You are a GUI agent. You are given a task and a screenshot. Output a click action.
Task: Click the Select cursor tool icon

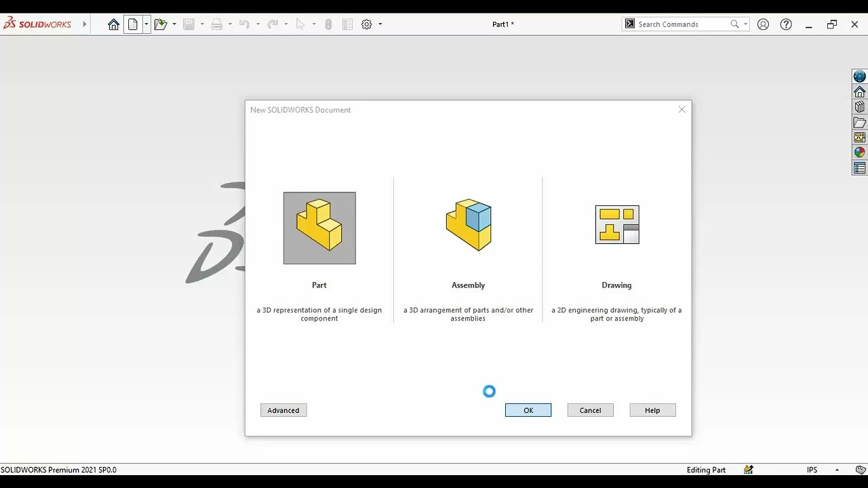(300, 24)
